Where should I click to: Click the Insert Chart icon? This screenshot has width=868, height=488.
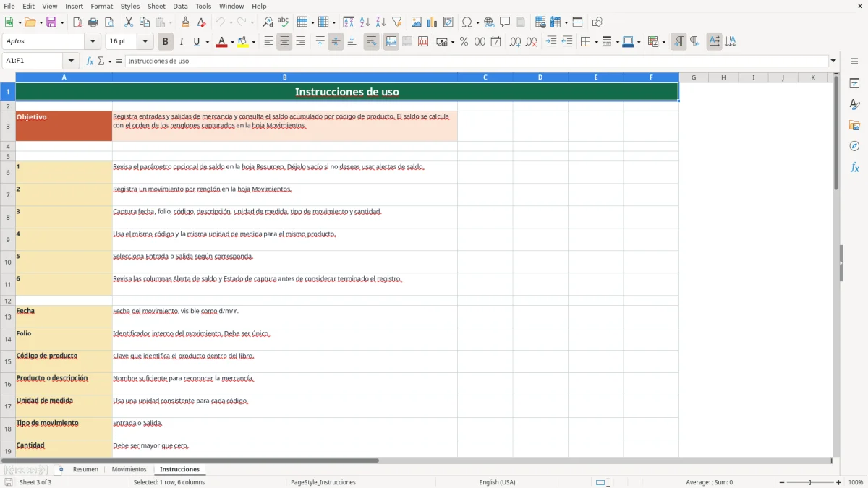(432, 22)
